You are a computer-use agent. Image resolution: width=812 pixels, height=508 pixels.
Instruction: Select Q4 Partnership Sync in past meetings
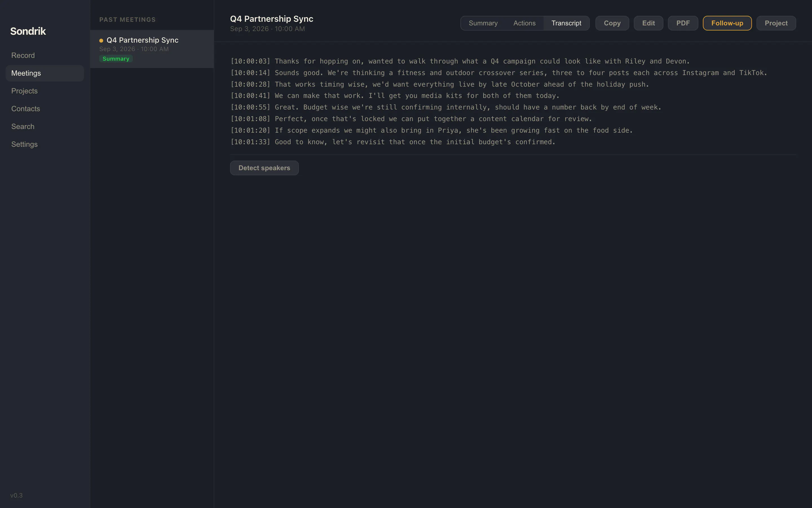point(152,49)
